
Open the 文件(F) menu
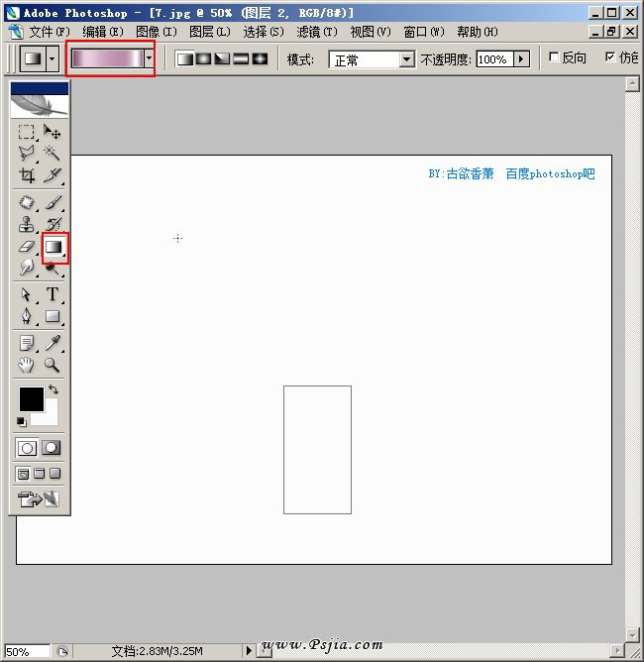49,32
